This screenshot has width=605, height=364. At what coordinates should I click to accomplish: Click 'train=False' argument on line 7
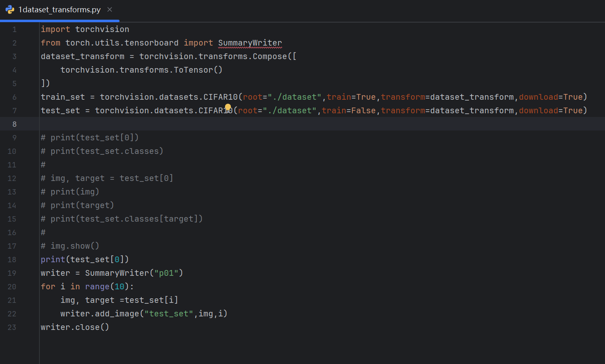tap(349, 110)
